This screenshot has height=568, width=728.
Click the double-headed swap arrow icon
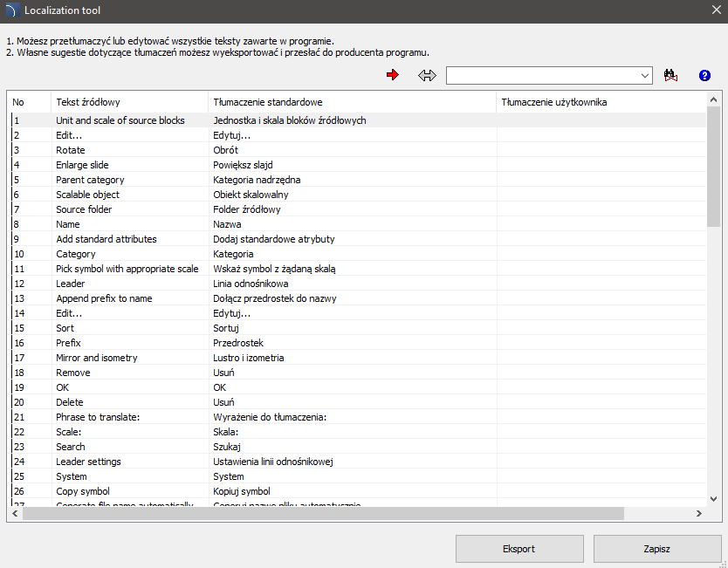[x=427, y=76]
